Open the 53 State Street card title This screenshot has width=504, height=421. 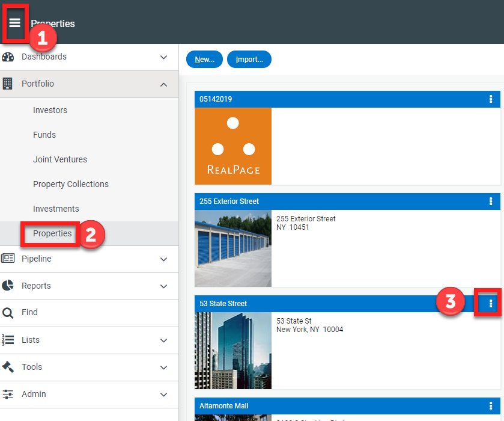point(223,304)
